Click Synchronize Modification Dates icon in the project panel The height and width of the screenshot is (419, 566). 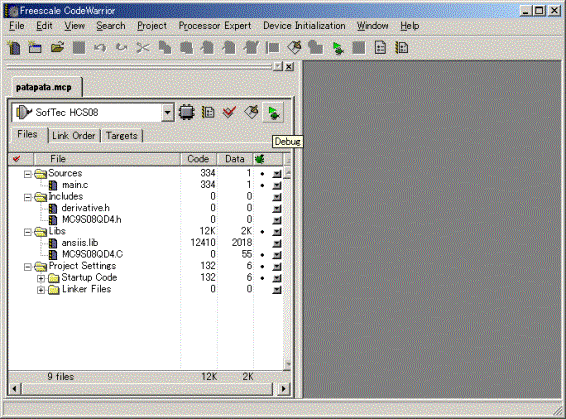[208, 112]
